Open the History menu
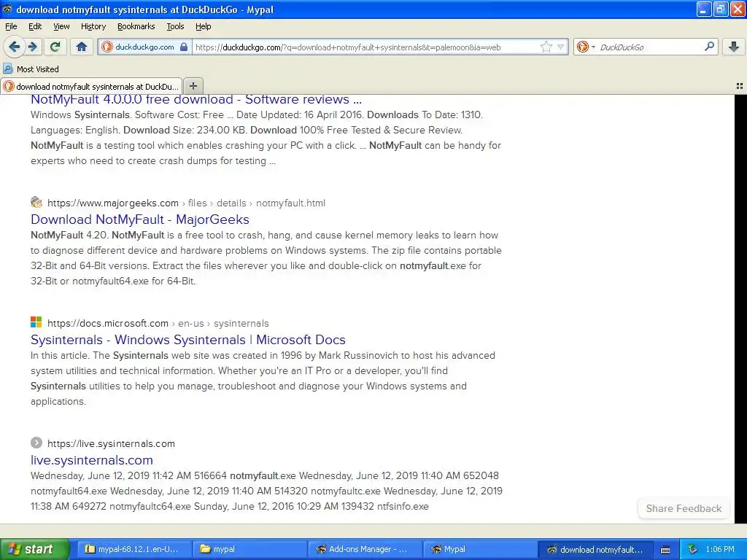The height and width of the screenshot is (560, 747). point(93,26)
